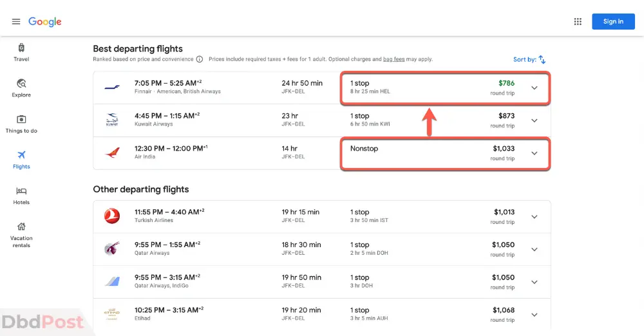Click the 3 hr 5 min AUH layover
Image resolution: width=644 pixels, height=336 pixels.
pyautogui.click(x=369, y=318)
